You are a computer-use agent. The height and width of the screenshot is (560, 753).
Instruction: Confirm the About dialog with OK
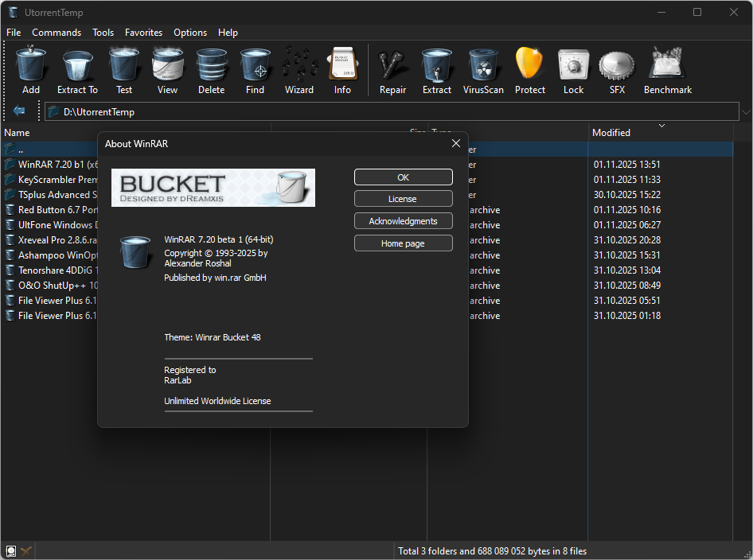click(404, 177)
